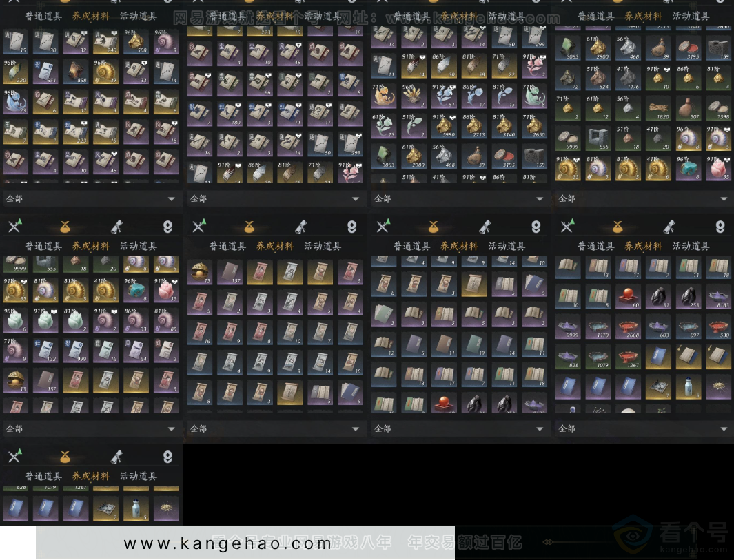Expand the 全部 dropdown under the 1820 bundle grid
This screenshot has height=560, width=734.
[642, 198]
